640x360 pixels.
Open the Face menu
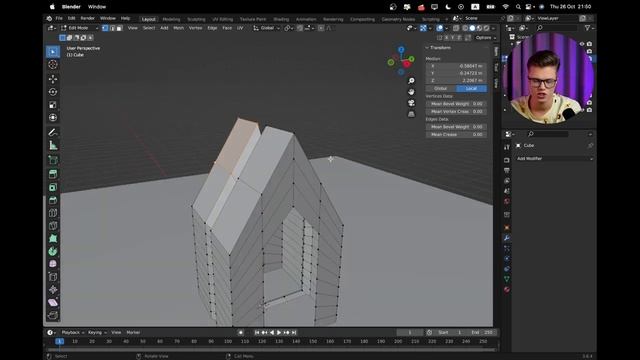point(227,28)
